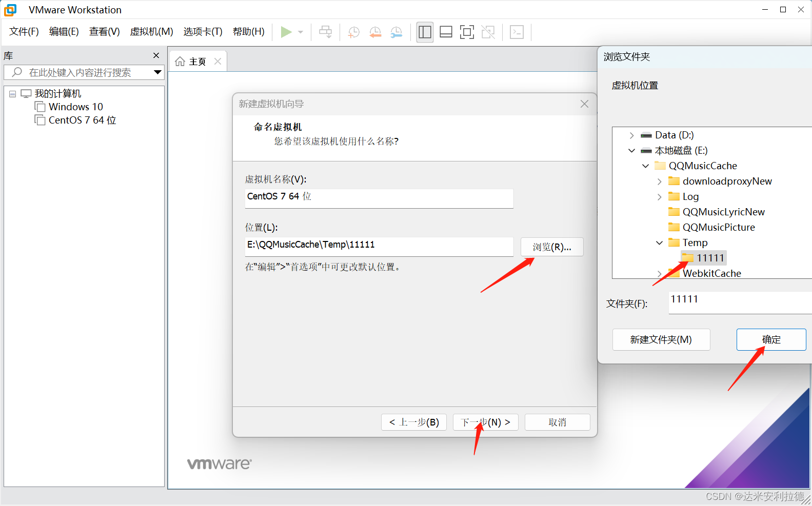Toggle the library sidebar view icon
Screen dimensions: 812x506
[x=425, y=32]
